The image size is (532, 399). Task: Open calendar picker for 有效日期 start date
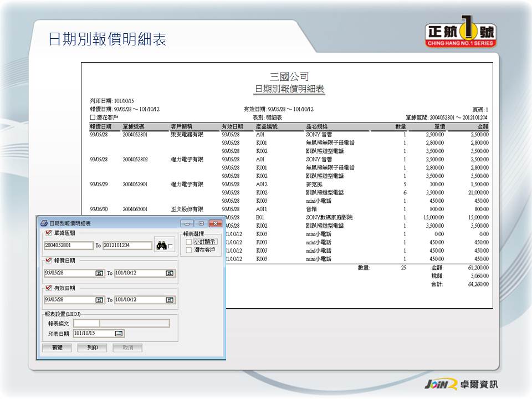pyautogui.click(x=99, y=300)
